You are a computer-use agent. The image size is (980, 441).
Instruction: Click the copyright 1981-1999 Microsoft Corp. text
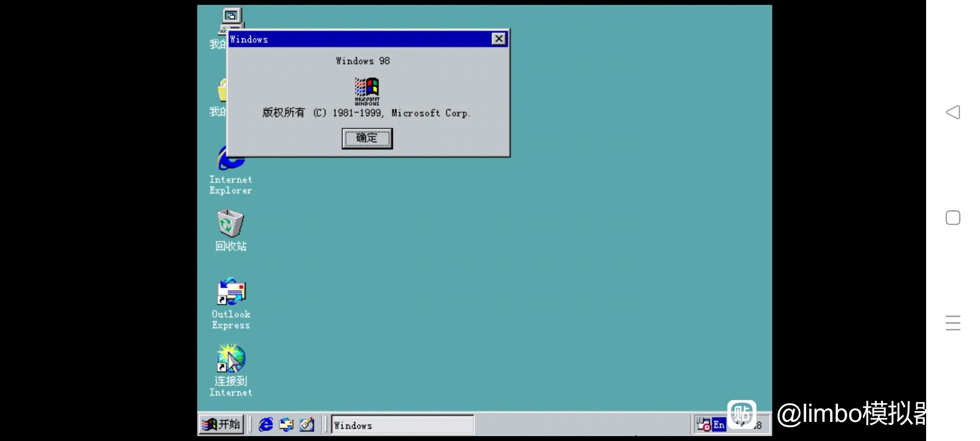(367, 113)
